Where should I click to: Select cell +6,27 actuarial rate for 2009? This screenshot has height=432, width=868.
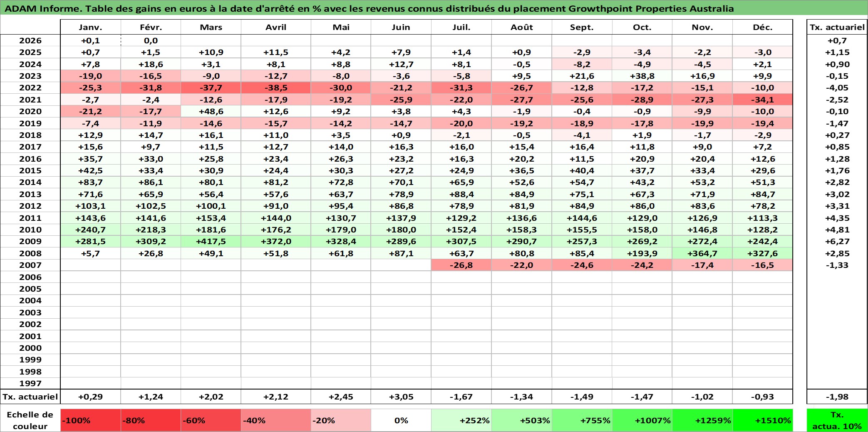pos(837,241)
